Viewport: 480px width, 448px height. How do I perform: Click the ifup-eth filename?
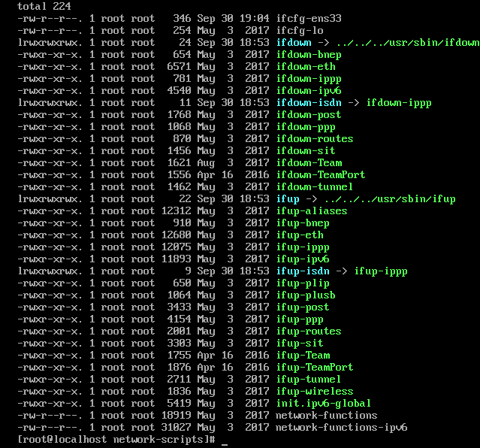pos(300,235)
